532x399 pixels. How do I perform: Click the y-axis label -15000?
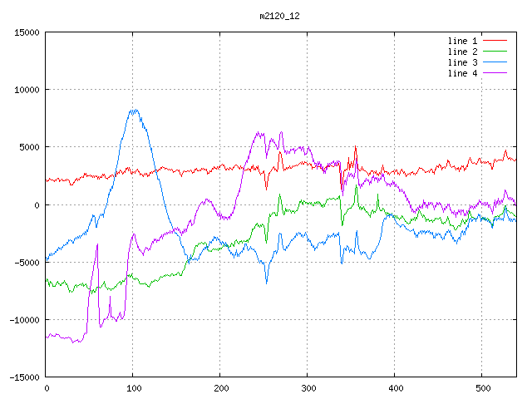coord(24,377)
